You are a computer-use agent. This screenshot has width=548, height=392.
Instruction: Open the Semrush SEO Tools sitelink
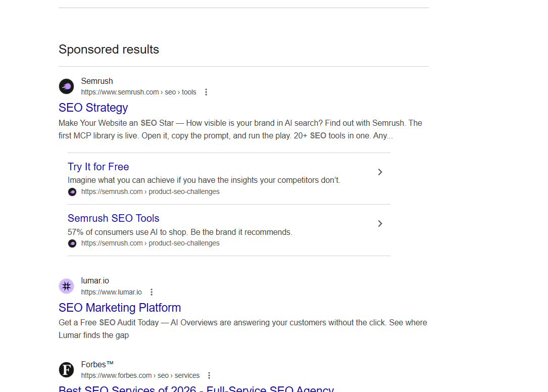[114, 218]
